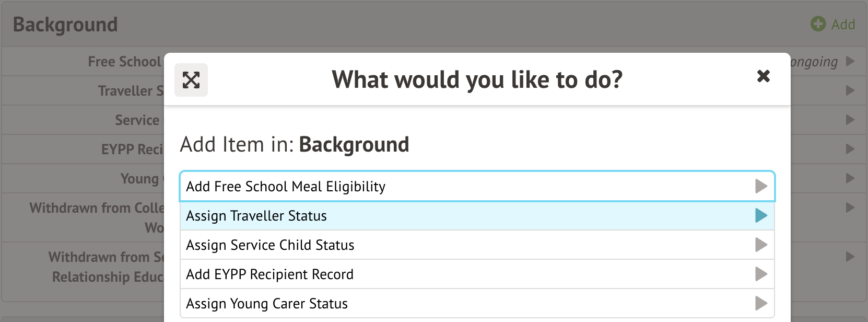Expand the Young Carer row arrow

point(850,179)
